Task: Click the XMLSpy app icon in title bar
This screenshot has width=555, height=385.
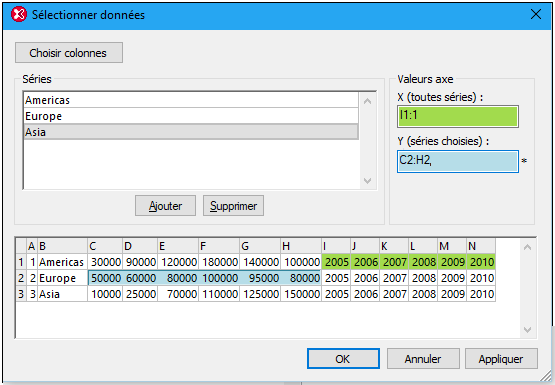Action: click(x=19, y=15)
